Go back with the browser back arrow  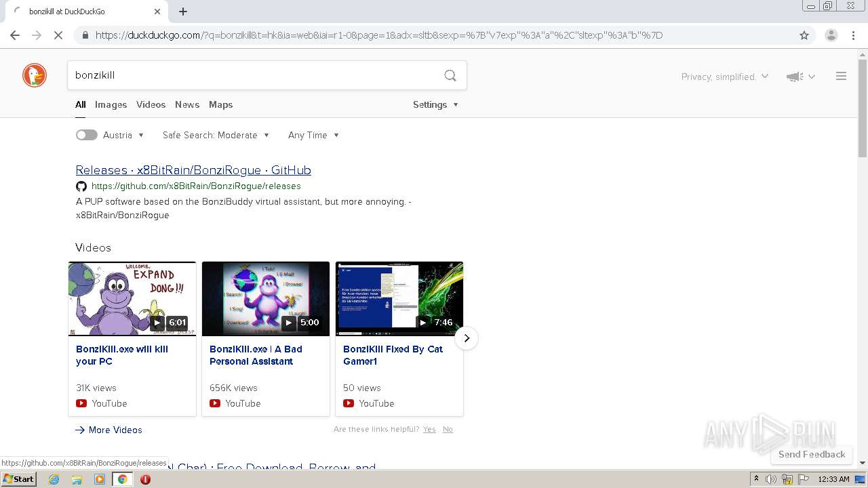pos(15,35)
